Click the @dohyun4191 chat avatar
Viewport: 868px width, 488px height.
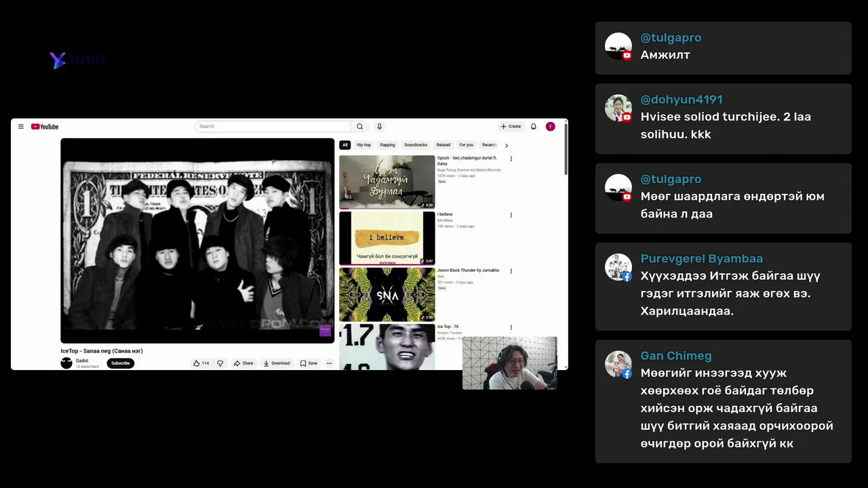(x=618, y=108)
